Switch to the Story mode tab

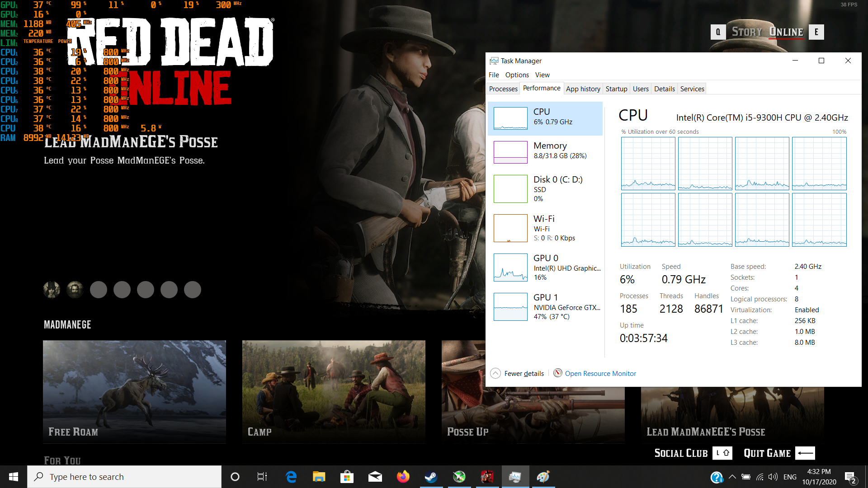click(x=746, y=32)
